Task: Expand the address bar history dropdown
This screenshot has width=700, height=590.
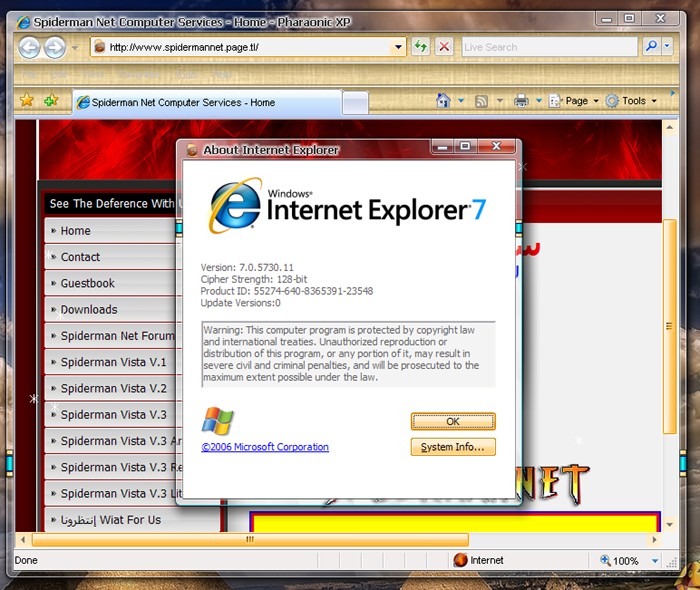Action: coord(398,47)
